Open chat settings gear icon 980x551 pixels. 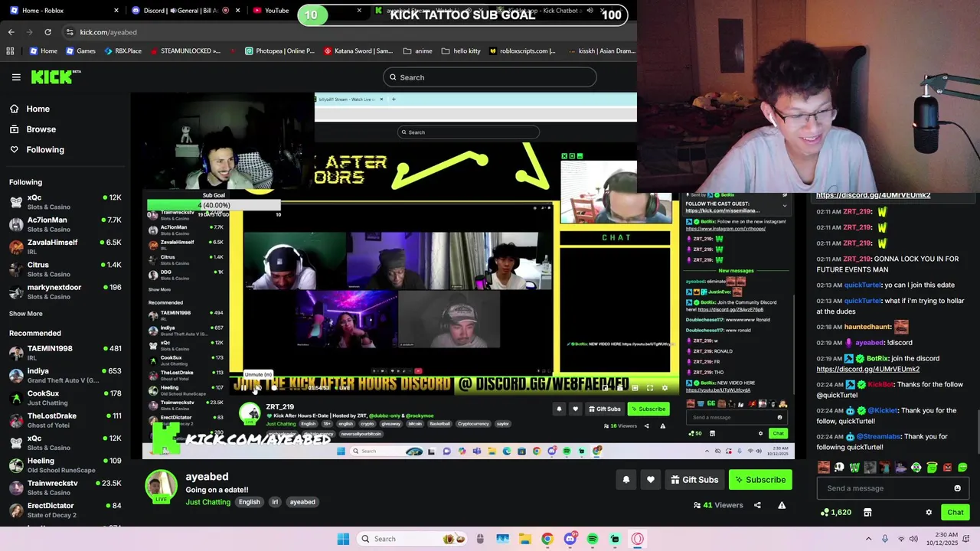pyautogui.click(x=929, y=512)
